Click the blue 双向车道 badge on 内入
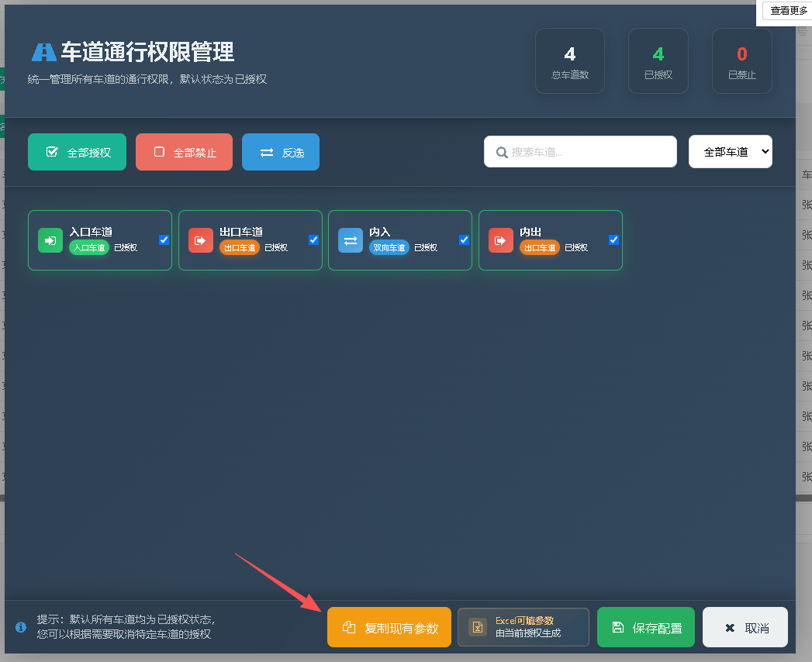Screen dimensions: 812x662 click(x=389, y=248)
